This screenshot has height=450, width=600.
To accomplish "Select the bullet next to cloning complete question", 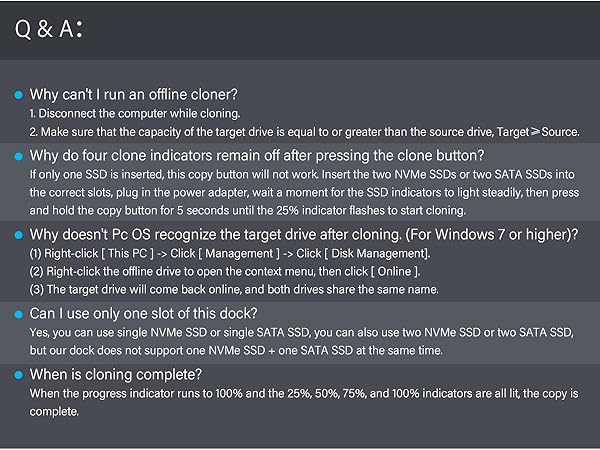I will 18,375.
